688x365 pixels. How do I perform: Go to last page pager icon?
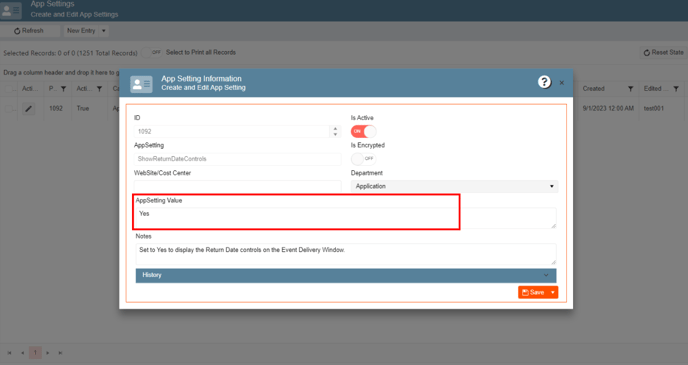pos(61,353)
